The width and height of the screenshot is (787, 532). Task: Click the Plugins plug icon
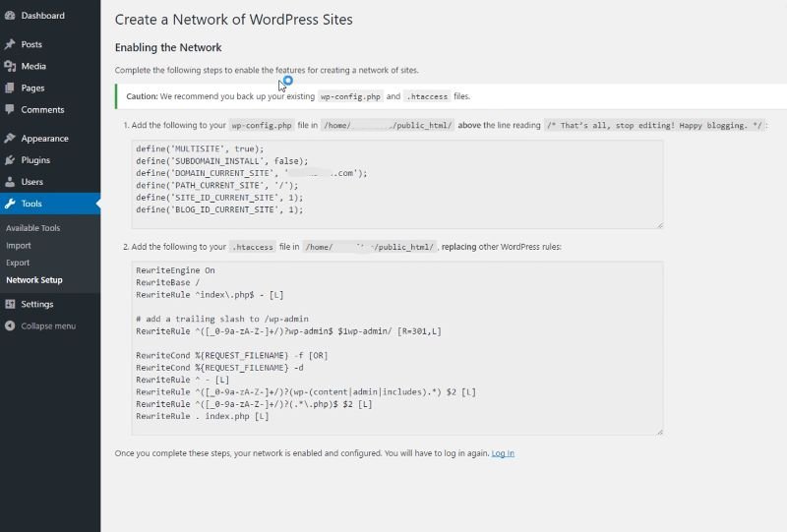pos(10,160)
